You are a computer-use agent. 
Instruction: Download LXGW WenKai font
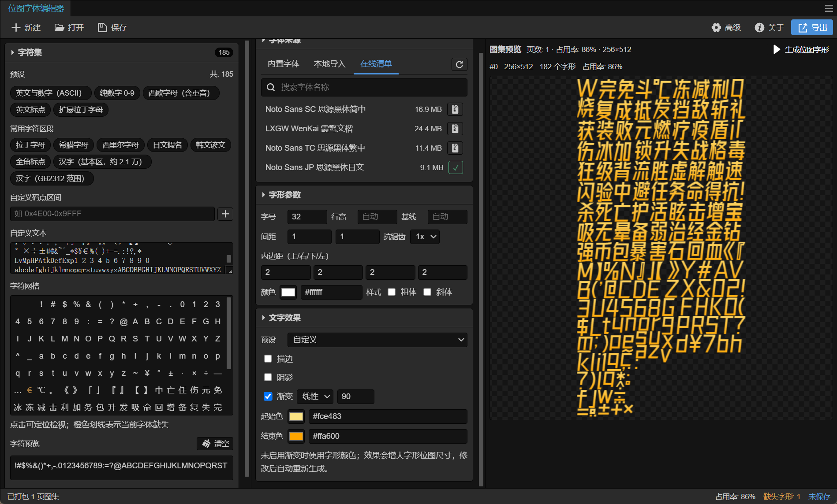coord(455,129)
